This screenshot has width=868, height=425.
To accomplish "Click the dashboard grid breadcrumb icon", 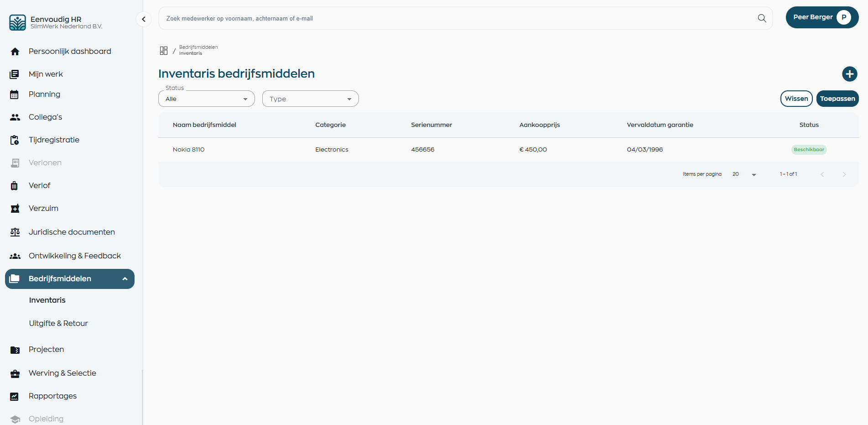I will coord(164,51).
